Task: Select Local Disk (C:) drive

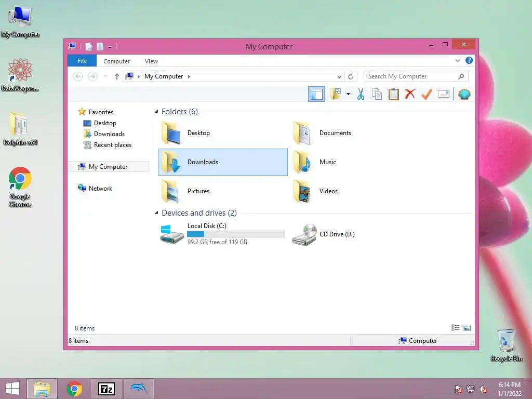Action: [x=222, y=234]
